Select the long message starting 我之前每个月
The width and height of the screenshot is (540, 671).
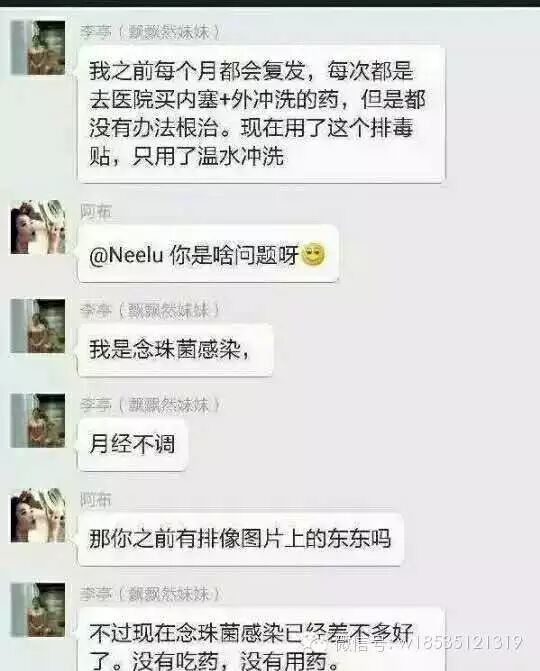click(261, 113)
